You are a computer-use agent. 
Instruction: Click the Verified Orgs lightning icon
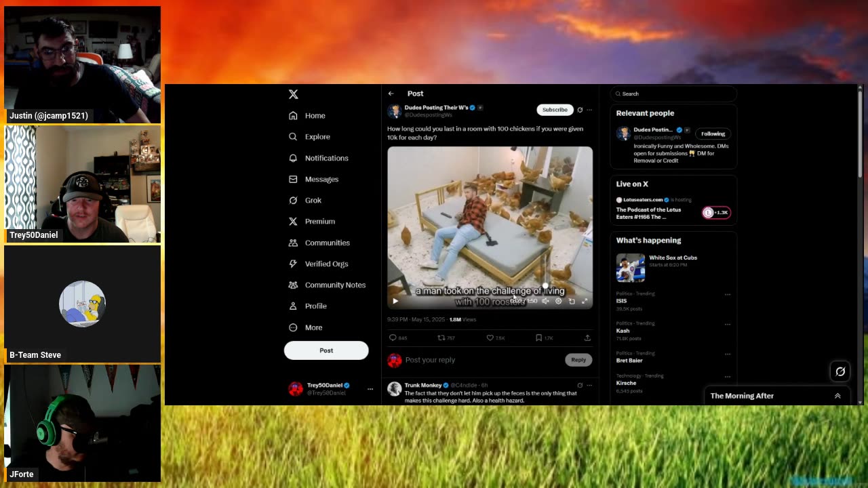pyautogui.click(x=293, y=264)
